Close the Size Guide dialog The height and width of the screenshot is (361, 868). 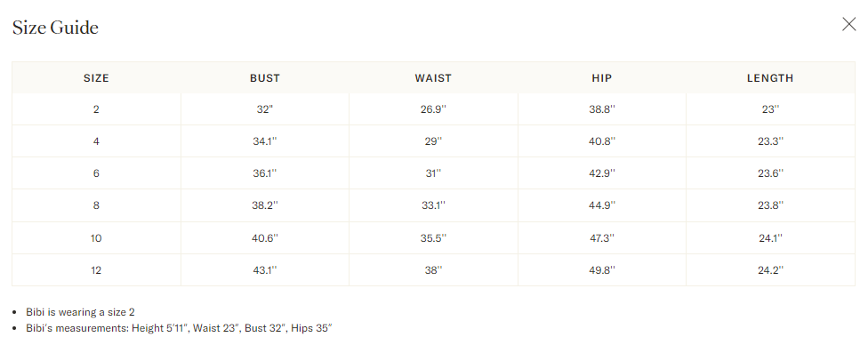tap(848, 25)
